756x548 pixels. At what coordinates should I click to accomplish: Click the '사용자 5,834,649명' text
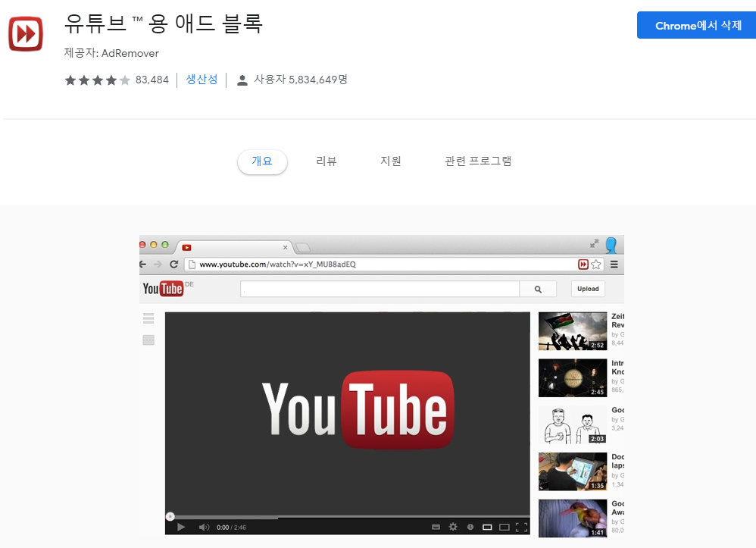click(x=301, y=80)
